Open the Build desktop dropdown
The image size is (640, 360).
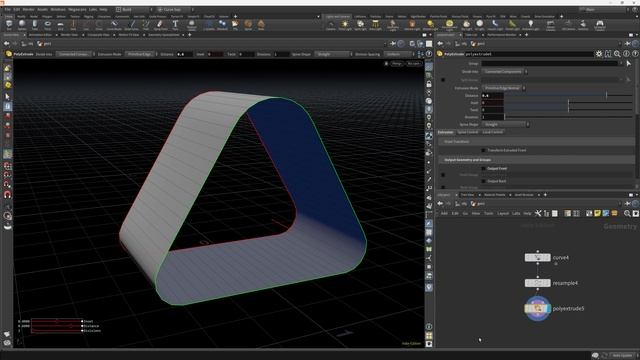pos(133,9)
